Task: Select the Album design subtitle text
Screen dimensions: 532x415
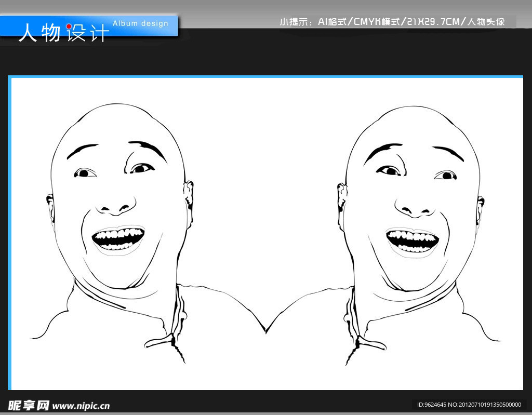Action: coord(140,23)
